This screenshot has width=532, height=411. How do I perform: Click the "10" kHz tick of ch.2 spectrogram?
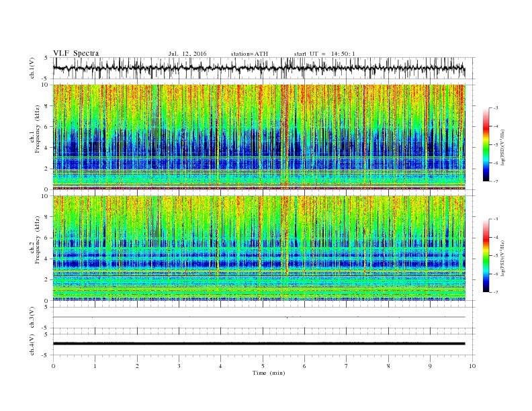tap(46, 196)
